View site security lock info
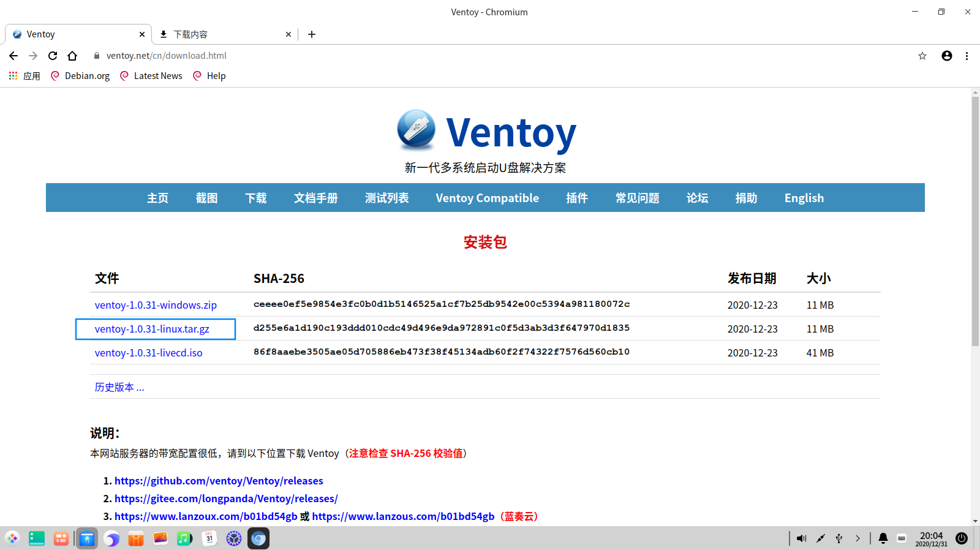The width and height of the screenshot is (980, 550). pos(96,56)
